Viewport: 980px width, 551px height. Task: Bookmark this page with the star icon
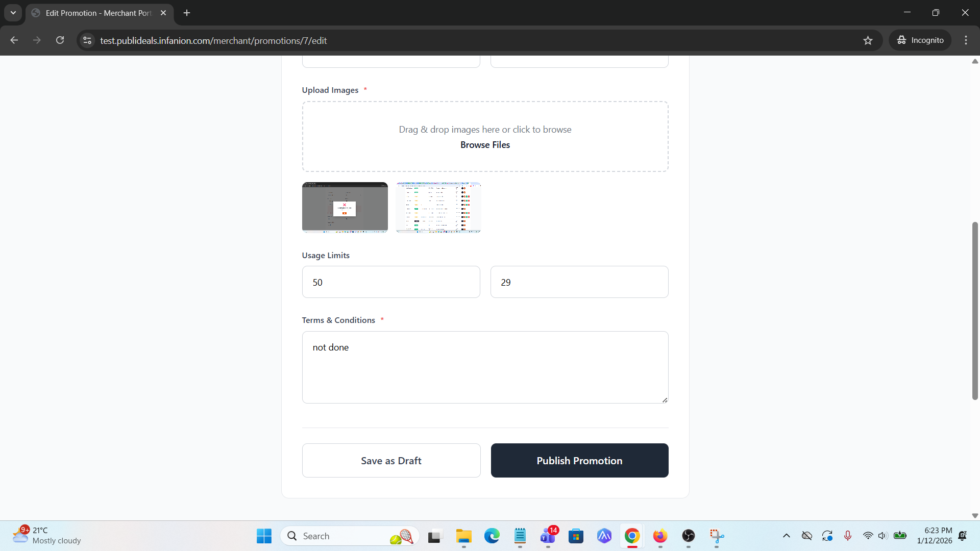tap(868, 40)
